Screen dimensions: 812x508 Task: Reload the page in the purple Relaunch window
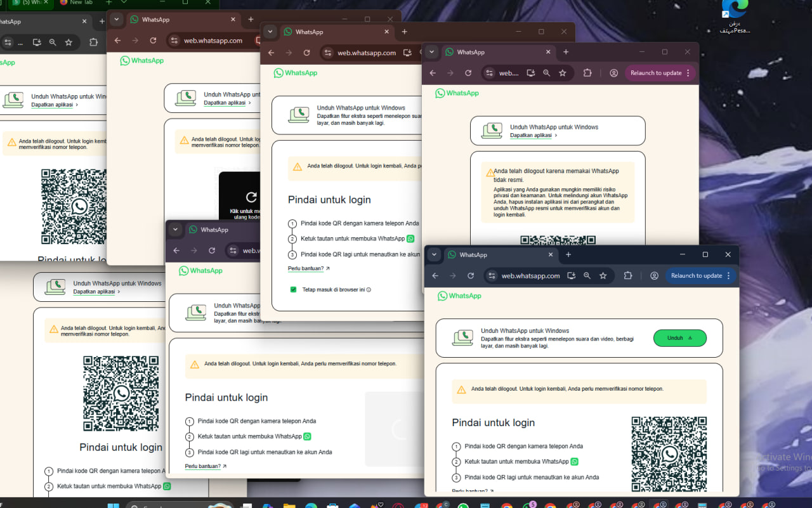pos(468,73)
